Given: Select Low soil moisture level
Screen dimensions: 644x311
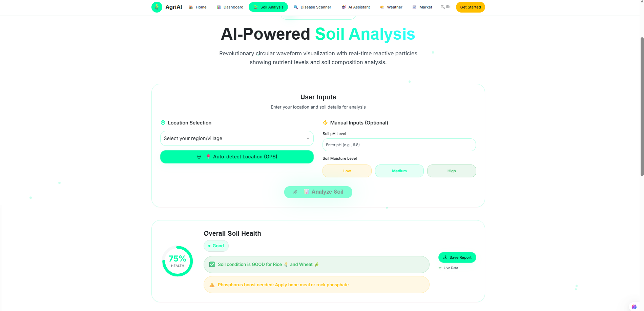Looking at the screenshot, I should [x=347, y=171].
